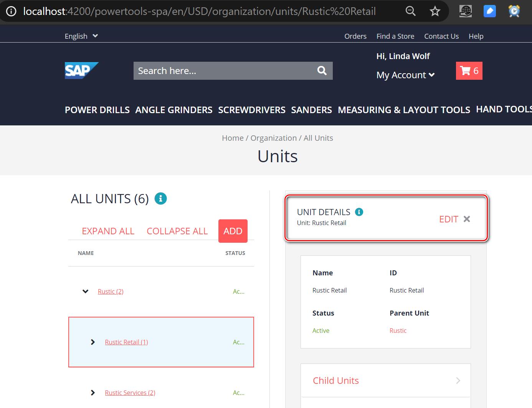This screenshot has height=408, width=532.
Task: Open the Power Drills category
Action: coord(97,110)
